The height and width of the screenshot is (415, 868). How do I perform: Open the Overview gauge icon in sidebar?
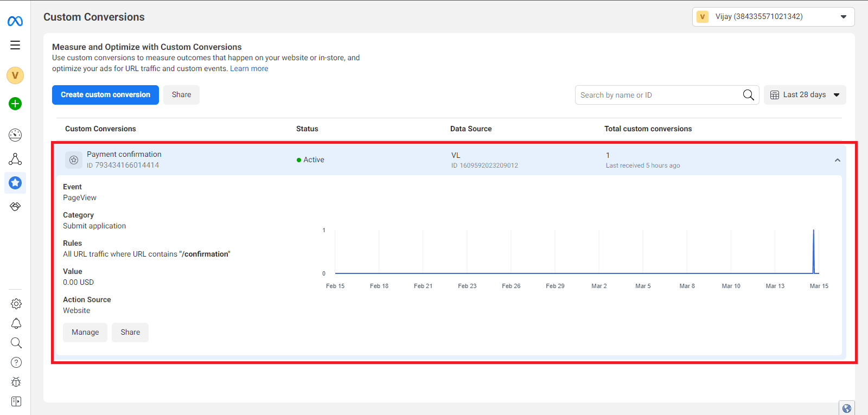[15, 135]
